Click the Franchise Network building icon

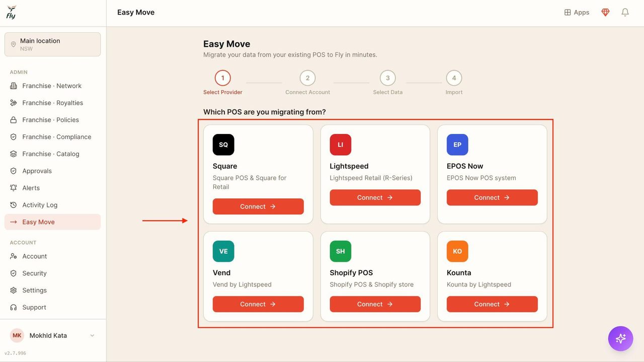pyautogui.click(x=14, y=86)
